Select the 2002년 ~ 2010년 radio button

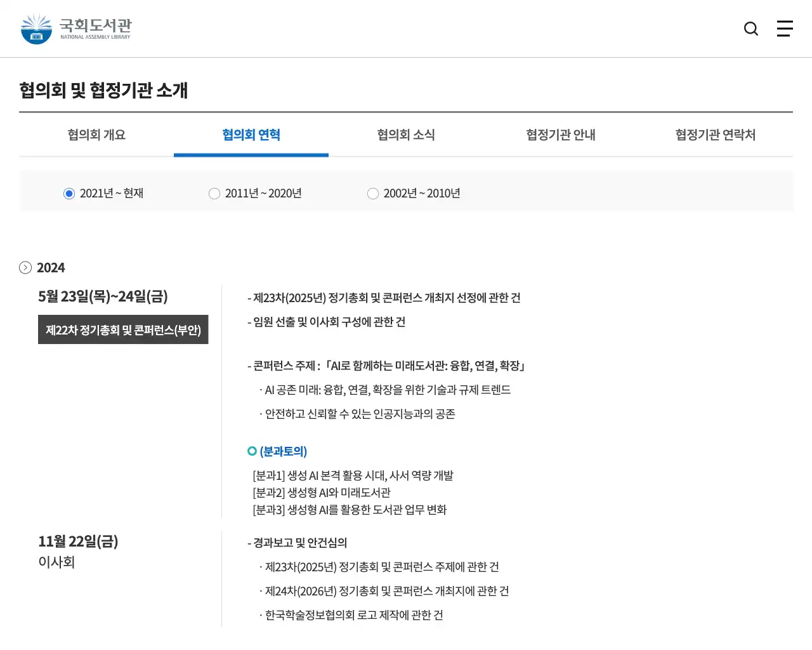point(373,194)
